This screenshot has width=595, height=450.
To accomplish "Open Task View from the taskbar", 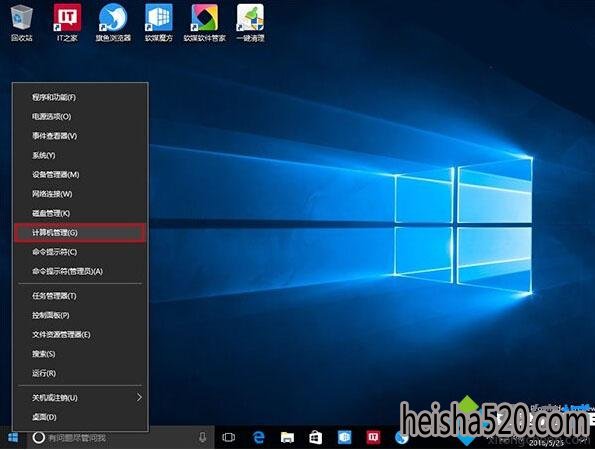I will (x=228, y=437).
